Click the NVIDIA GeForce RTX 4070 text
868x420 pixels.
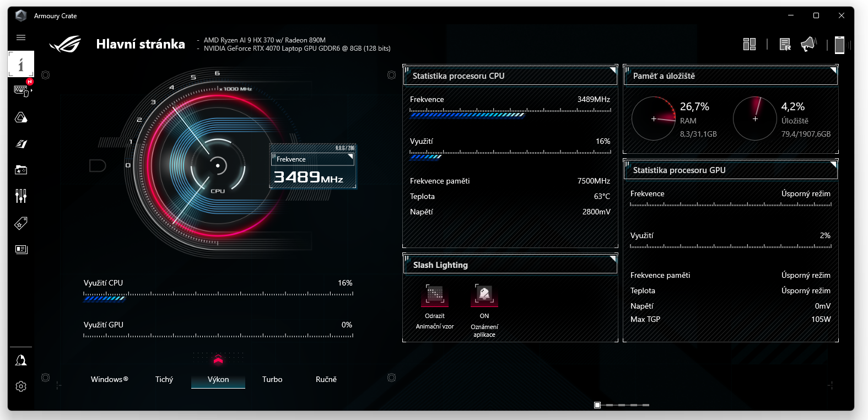[297, 49]
